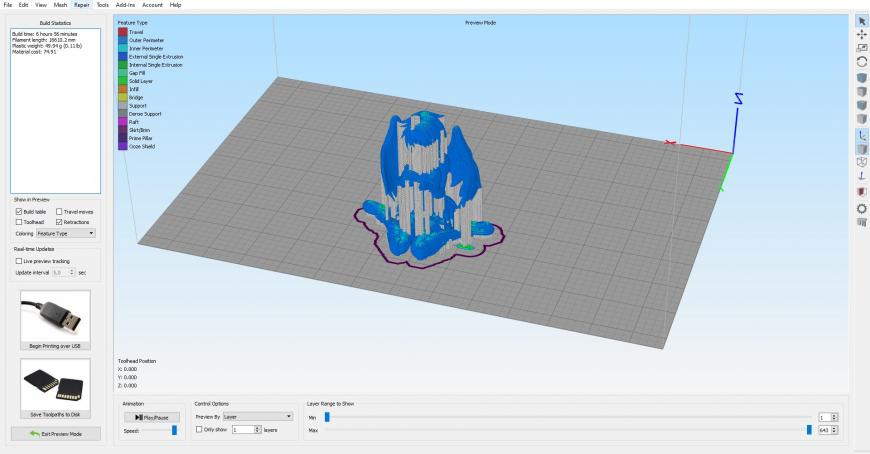Open the File menu
Image resolution: width=870 pixels, height=454 pixels.
tap(8, 4)
